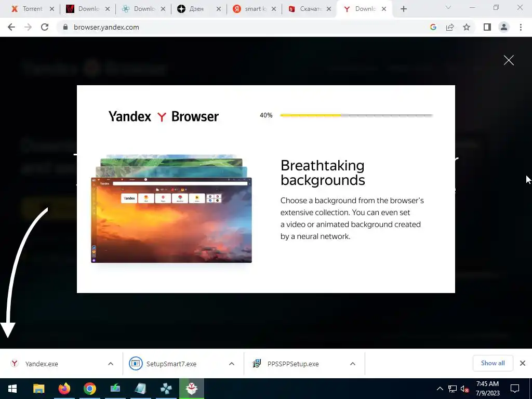Open the Google icon in address bar

pyautogui.click(x=433, y=27)
